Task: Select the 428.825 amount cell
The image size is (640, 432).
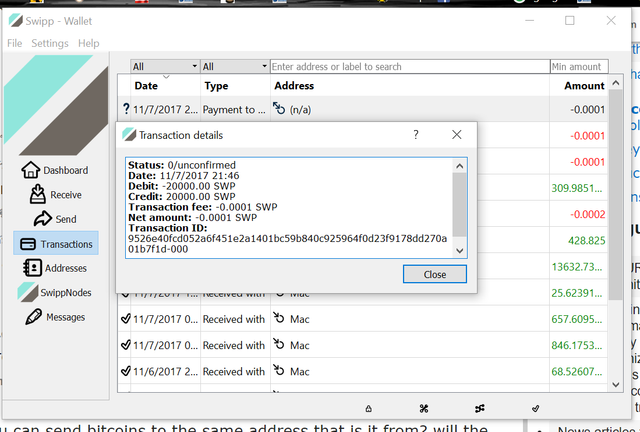Action: pos(578,240)
